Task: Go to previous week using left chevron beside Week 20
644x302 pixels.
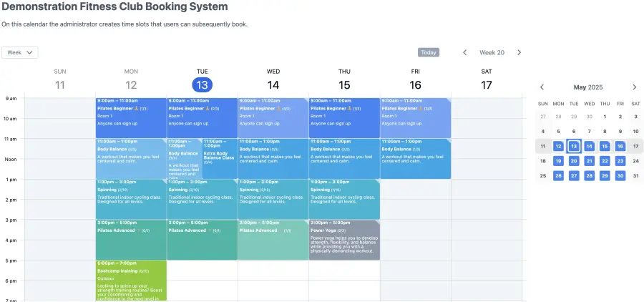Action: 465,52
